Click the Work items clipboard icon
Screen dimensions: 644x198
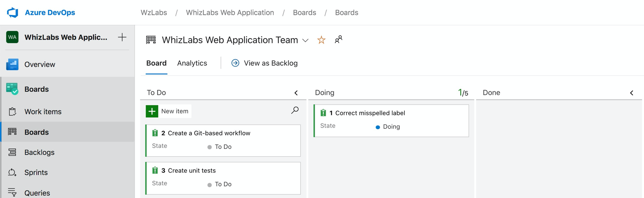(12, 111)
